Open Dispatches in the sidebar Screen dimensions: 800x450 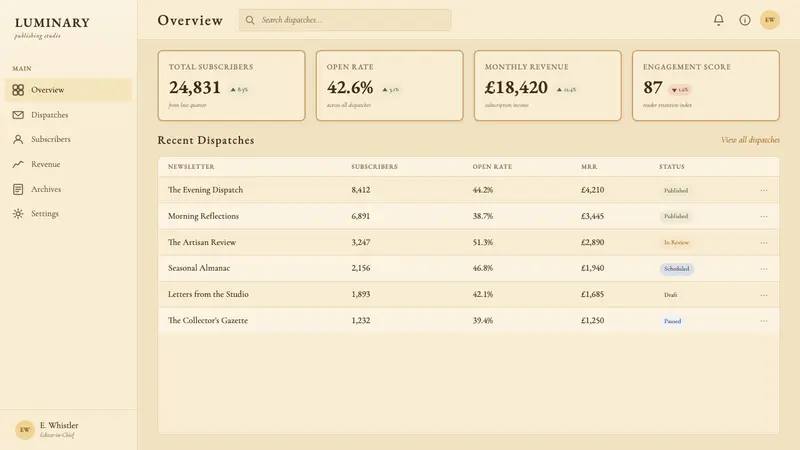(68, 115)
